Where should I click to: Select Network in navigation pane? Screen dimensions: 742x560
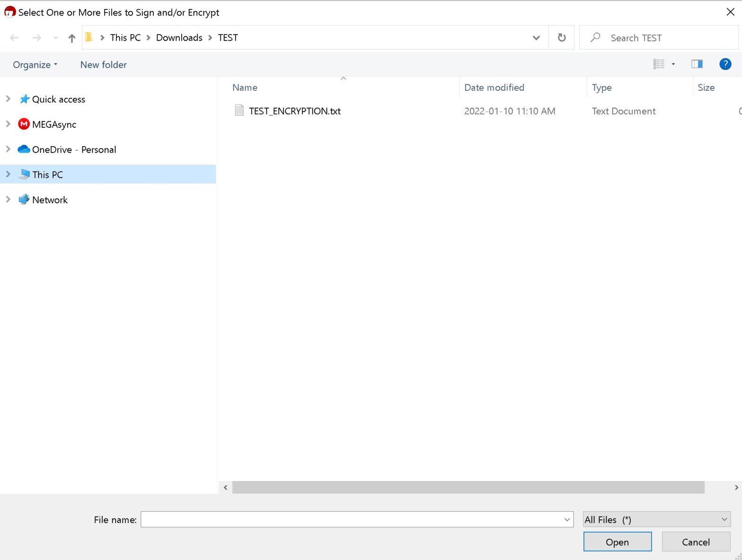tap(50, 200)
